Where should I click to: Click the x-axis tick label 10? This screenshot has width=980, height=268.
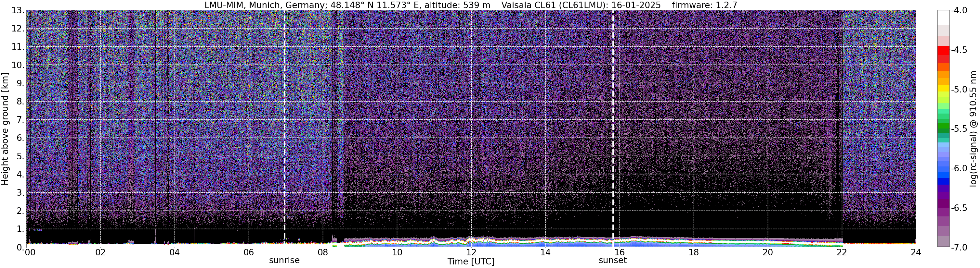397,252
